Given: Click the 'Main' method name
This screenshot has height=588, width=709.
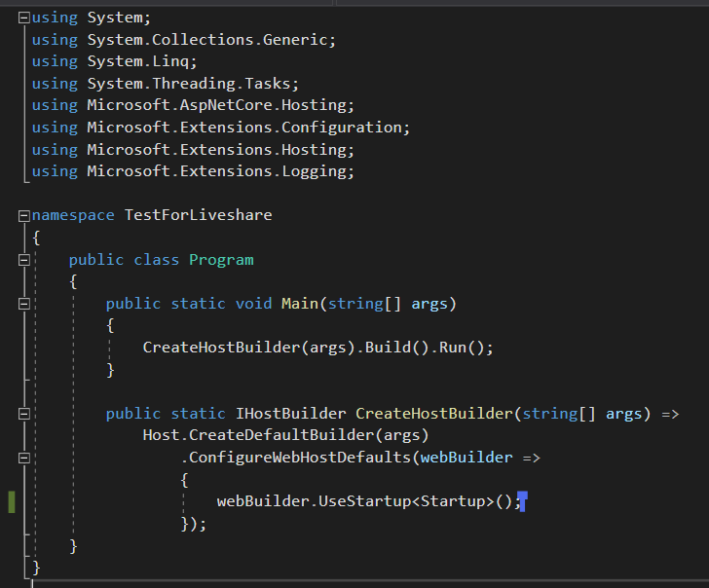Looking at the screenshot, I should pyautogui.click(x=300, y=304).
